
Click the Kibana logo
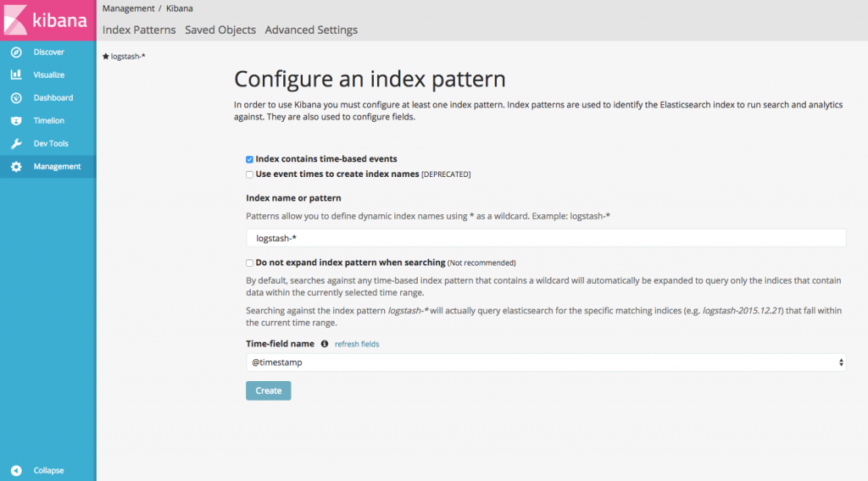(x=48, y=20)
